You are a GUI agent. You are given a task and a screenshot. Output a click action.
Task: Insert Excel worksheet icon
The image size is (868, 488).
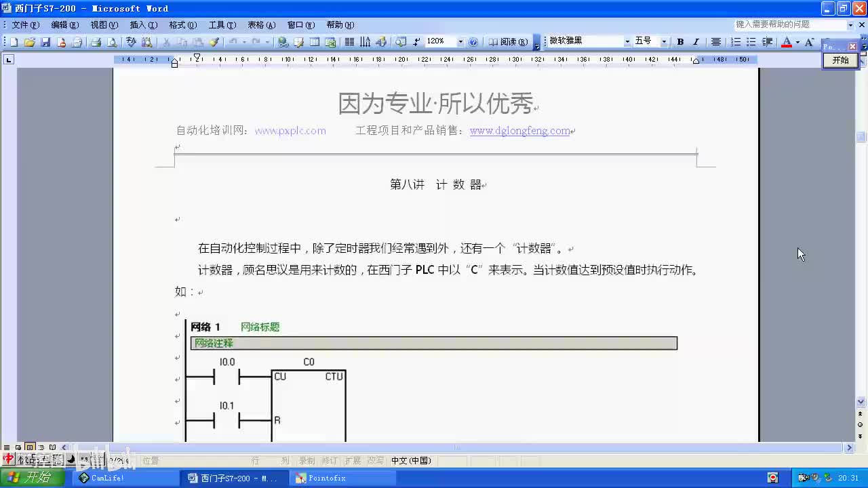click(330, 42)
